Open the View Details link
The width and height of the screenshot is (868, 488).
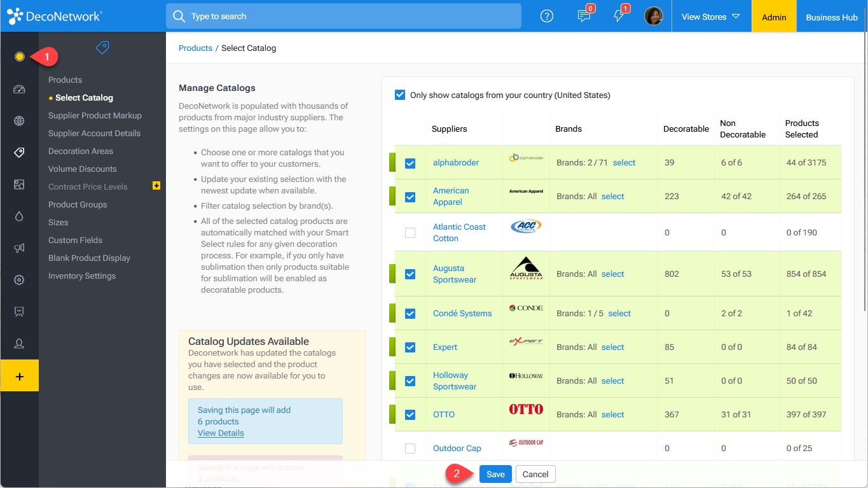click(221, 433)
